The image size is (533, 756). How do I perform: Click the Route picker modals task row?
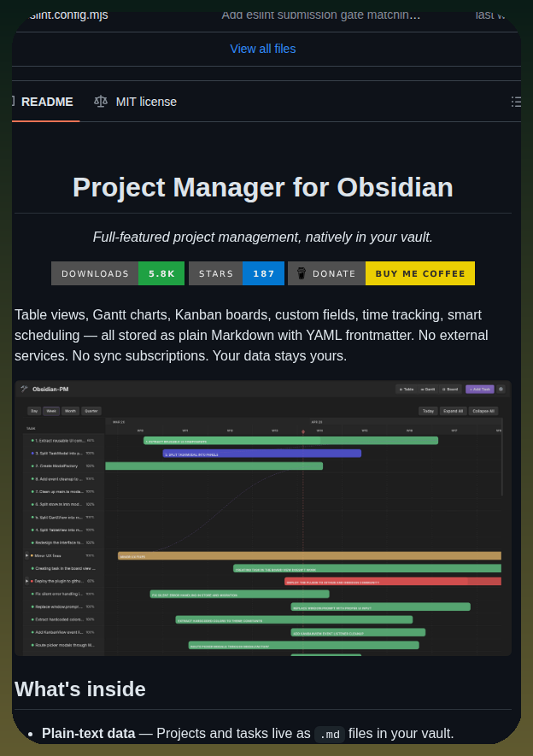tap(62, 645)
